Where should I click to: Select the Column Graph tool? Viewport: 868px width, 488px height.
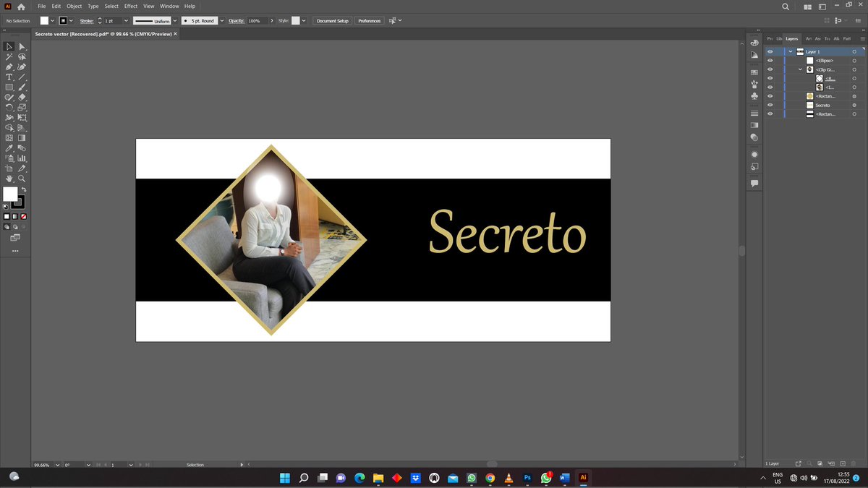pyautogui.click(x=22, y=158)
